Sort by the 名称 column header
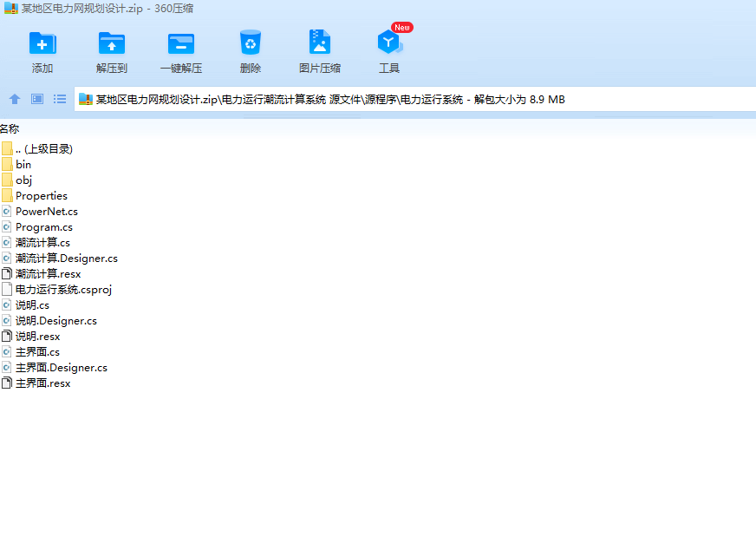Viewport: 756px width, 550px height. click(10, 128)
